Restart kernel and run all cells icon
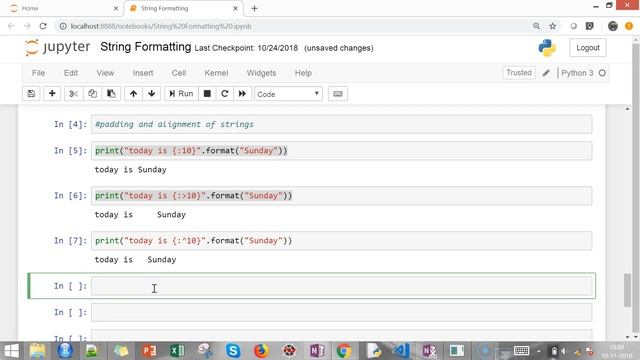The height and width of the screenshot is (360, 640). point(242,93)
